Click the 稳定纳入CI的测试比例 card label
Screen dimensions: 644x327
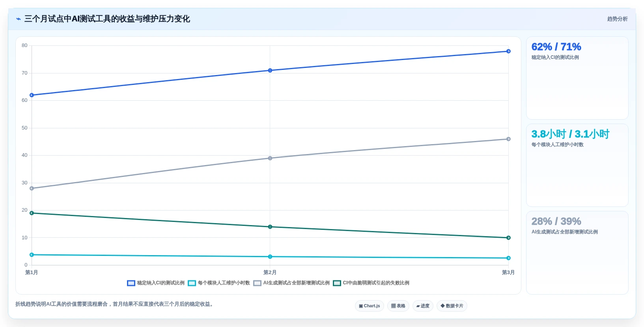coord(555,58)
